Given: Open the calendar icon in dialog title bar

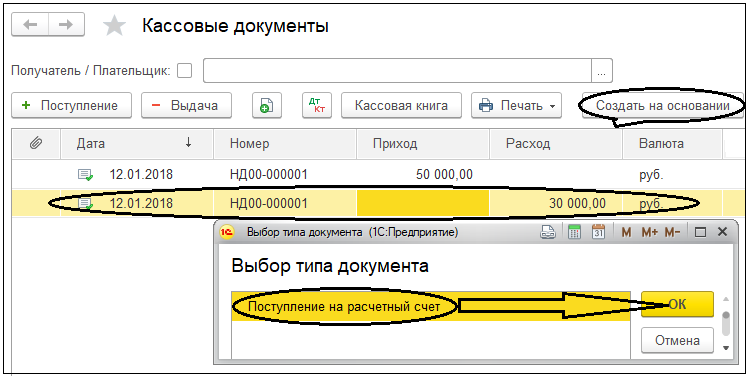Looking at the screenshot, I should click(598, 232).
